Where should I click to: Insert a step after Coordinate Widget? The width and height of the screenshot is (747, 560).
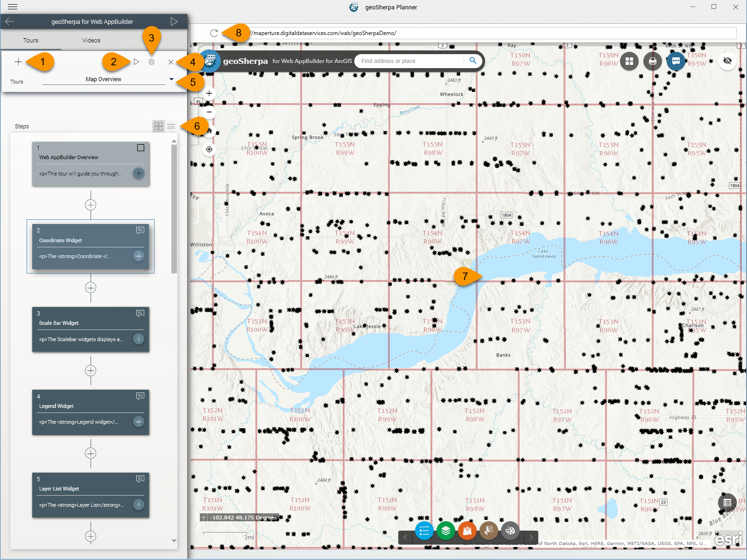pos(91,287)
